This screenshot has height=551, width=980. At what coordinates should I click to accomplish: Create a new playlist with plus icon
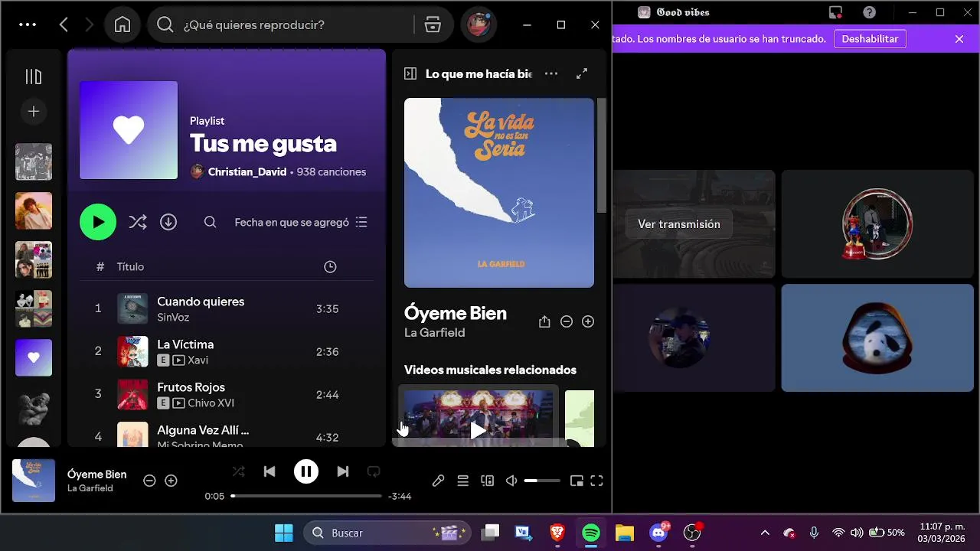pyautogui.click(x=34, y=112)
